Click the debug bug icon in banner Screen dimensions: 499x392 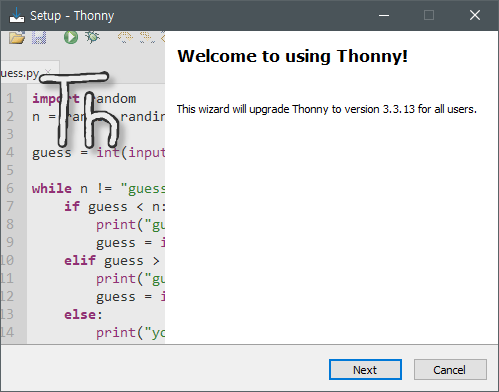pyautogui.click(x=92, y=37)
